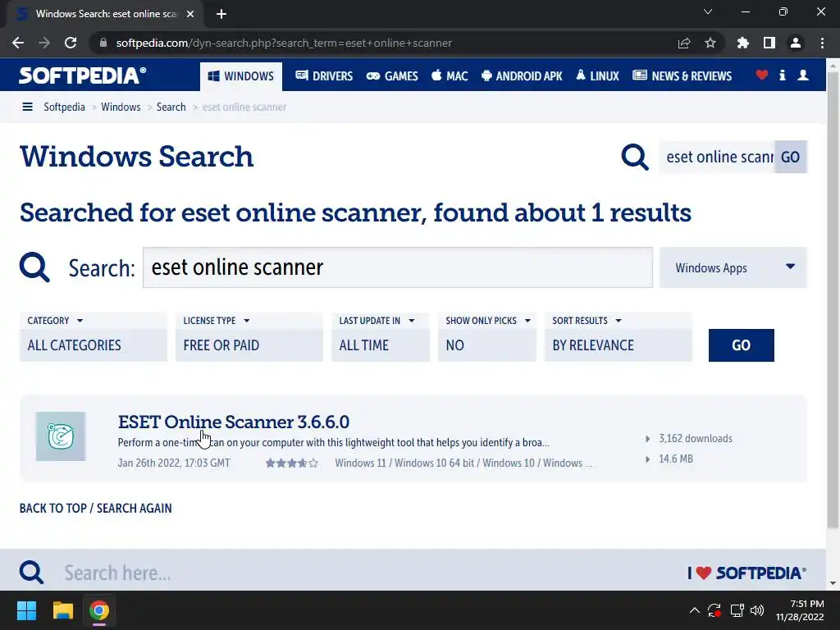The image size is (840, 630).
Task: Open the Show Only Picks dropdown
Action: tap(487, 337)
